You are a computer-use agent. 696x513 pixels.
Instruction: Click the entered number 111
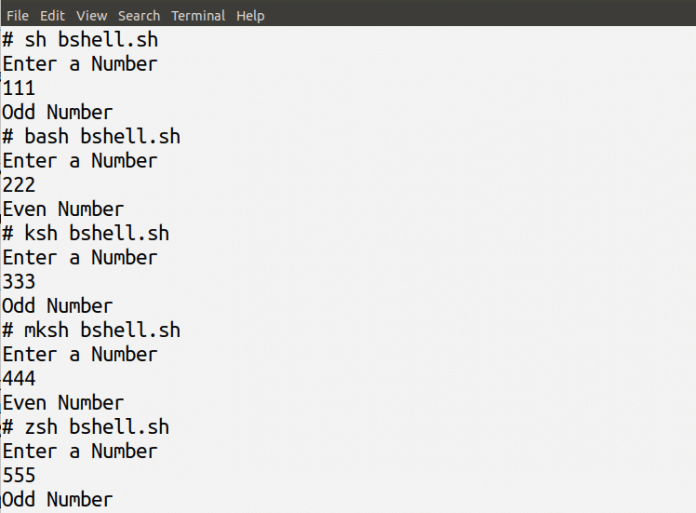pyautogui.click(x=19, y=88)
